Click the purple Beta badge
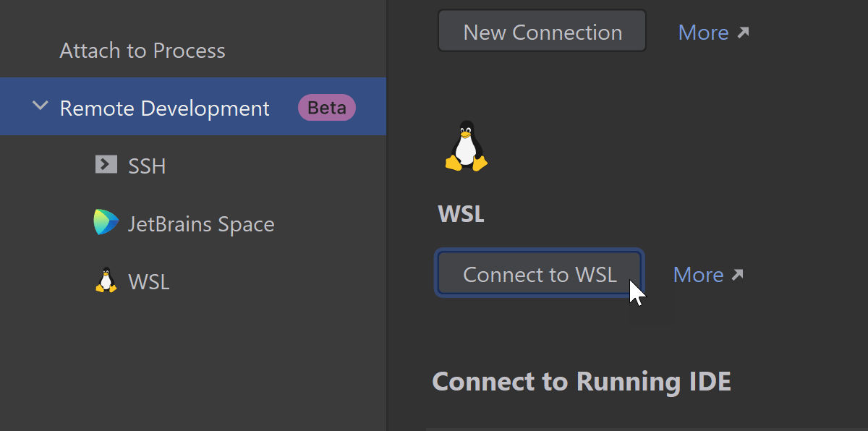This screenshot has height=431, width=868. coord(326,108)
